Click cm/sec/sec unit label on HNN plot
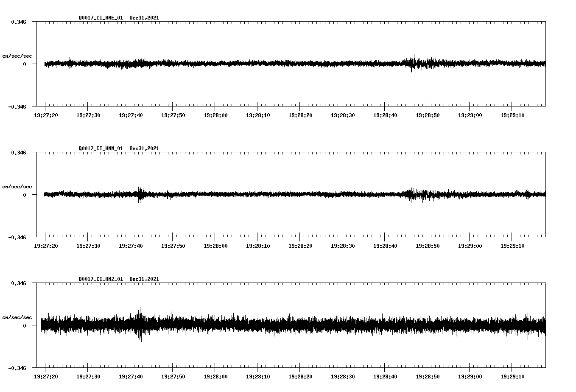The width and height of the screenshot is (576, 392). (17, 187)
